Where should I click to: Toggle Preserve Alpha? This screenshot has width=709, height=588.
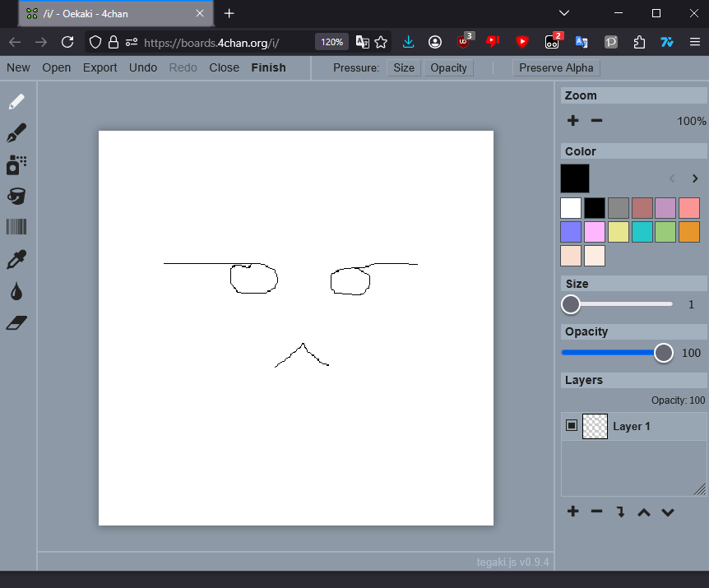(x=556, y=67)
